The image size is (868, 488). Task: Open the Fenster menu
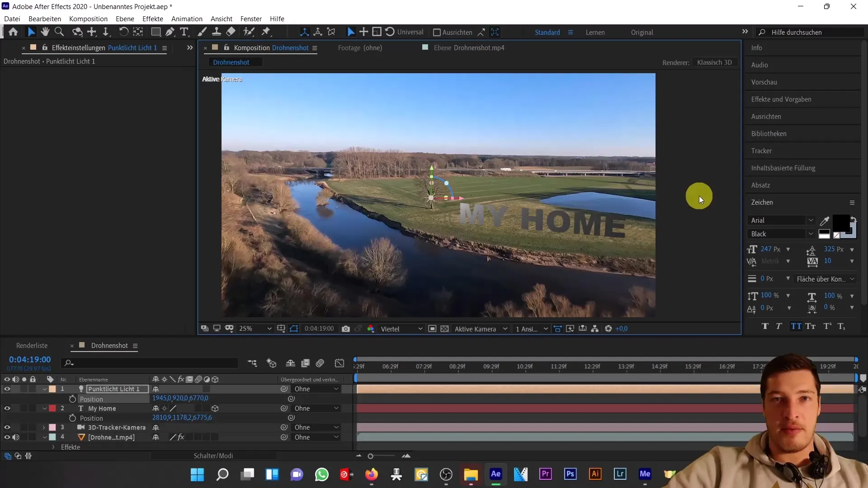pos(251,19)
